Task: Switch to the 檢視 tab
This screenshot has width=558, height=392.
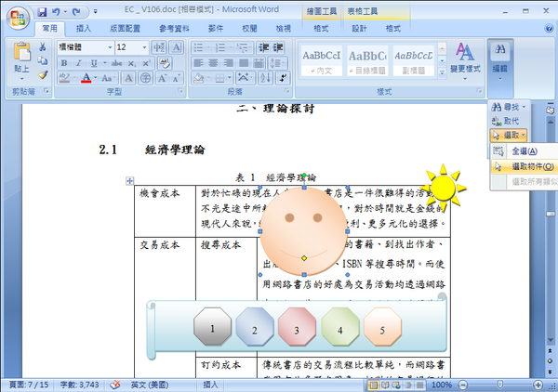Action: (284, 29)
